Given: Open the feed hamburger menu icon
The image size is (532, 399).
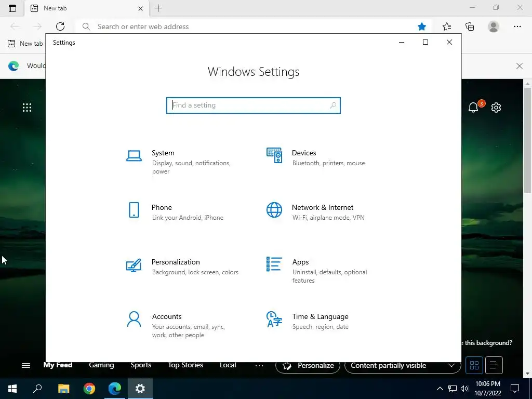Looking at the screenshot, I should click(x=26, y=365).
